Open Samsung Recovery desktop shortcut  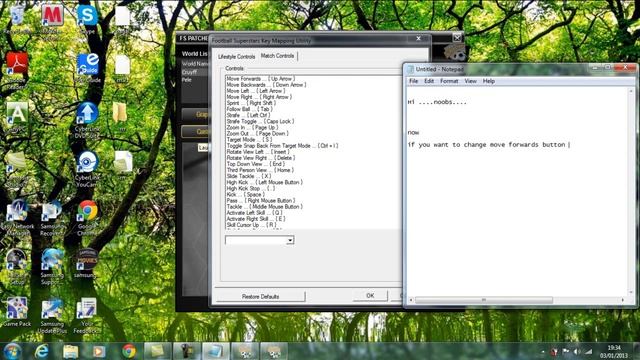[52, 217]
